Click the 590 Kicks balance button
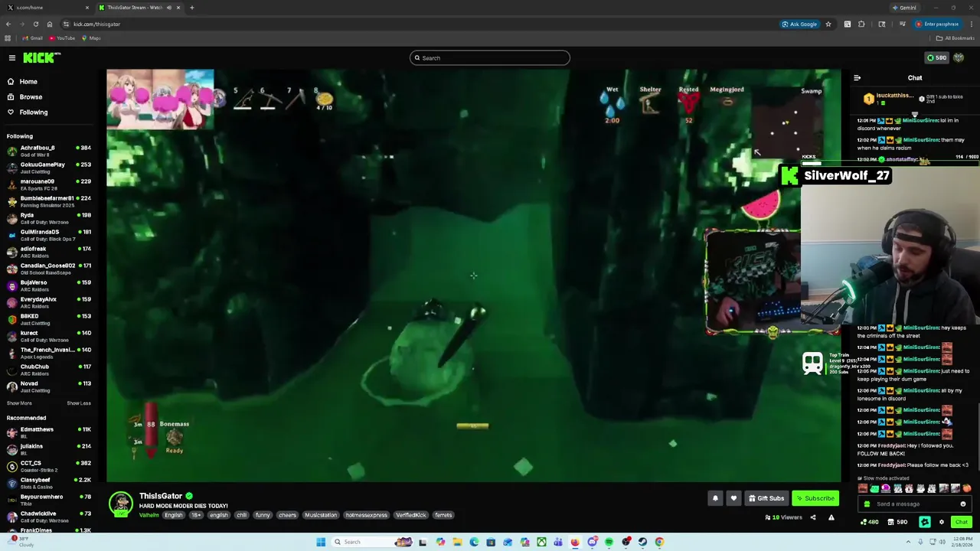The width and height of the screenshot is (980, 551). tap(937, 57)
